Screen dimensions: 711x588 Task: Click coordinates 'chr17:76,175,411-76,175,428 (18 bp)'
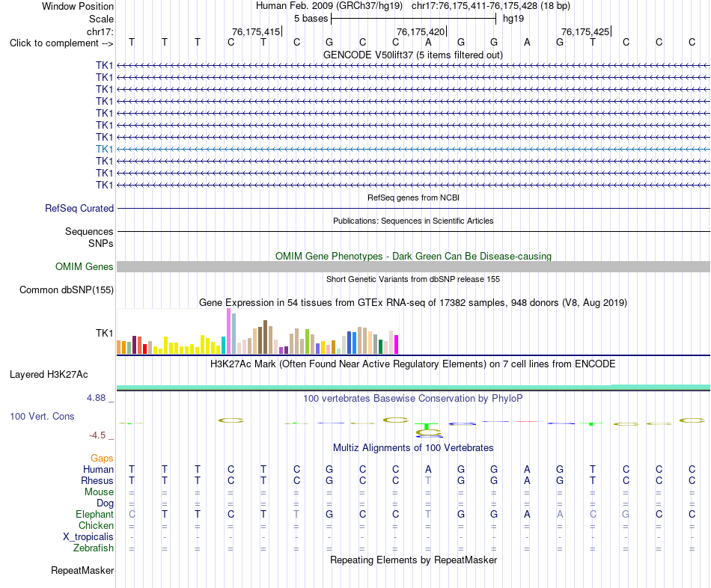point(491,6)
